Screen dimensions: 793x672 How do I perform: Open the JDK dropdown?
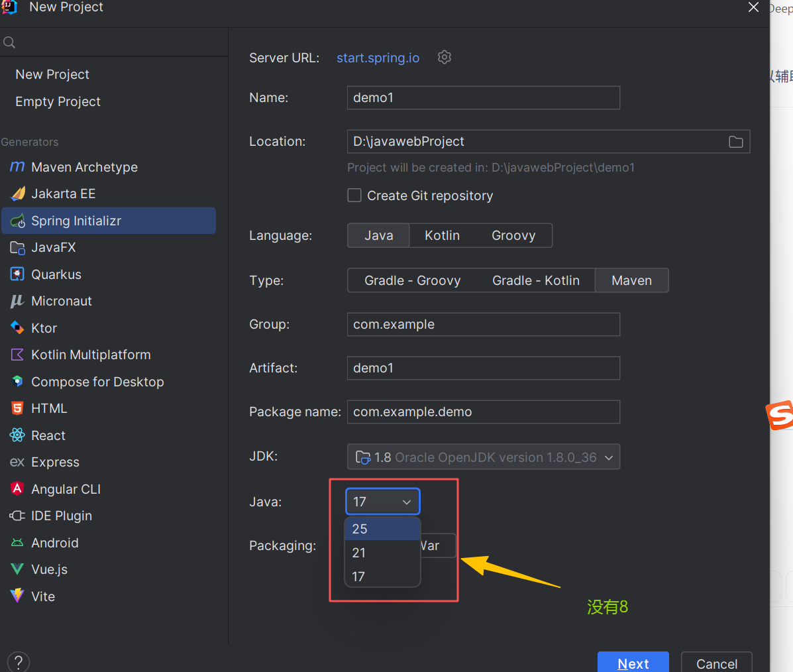[484, 457]
